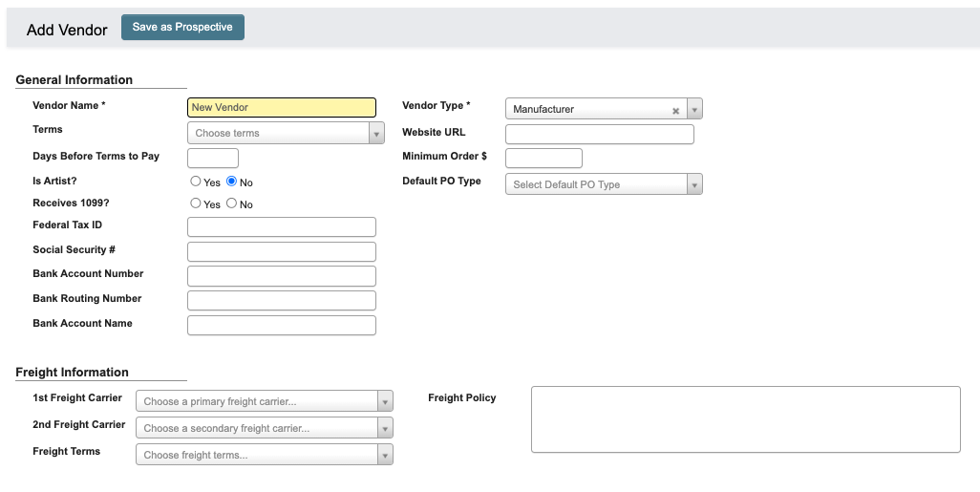
Task: Select No for Is Artist
Action: coord(232,182)
